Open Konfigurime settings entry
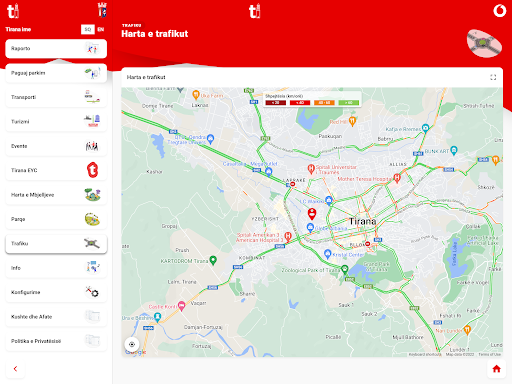The width and height of the screenshot is (512, 384). [x=56, y=292]
